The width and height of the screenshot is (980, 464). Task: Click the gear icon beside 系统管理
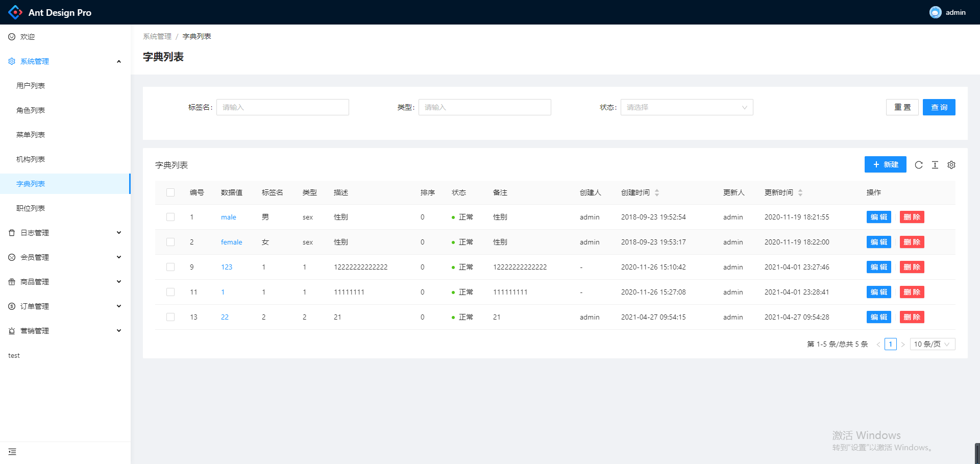click(x=12, y=61)
